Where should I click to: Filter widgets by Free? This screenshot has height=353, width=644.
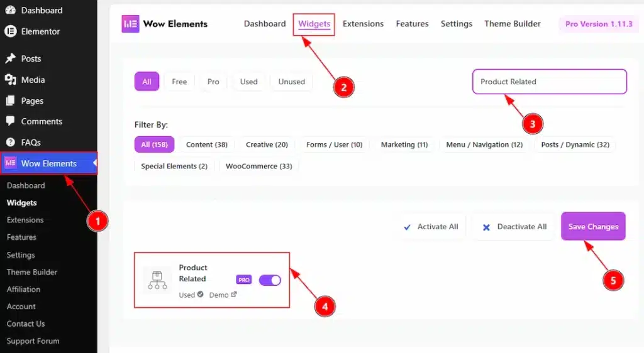179,82
